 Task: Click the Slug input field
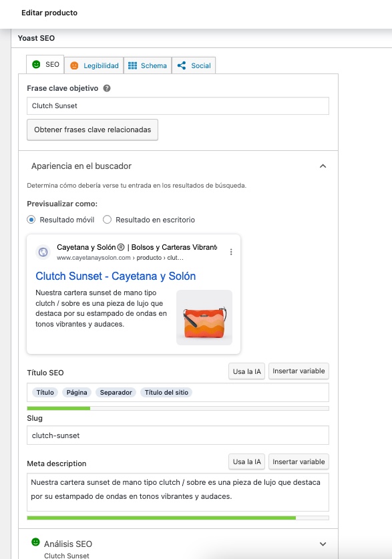178,435
